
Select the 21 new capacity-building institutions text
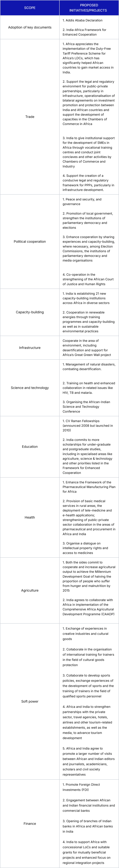(x=86, y=298)
